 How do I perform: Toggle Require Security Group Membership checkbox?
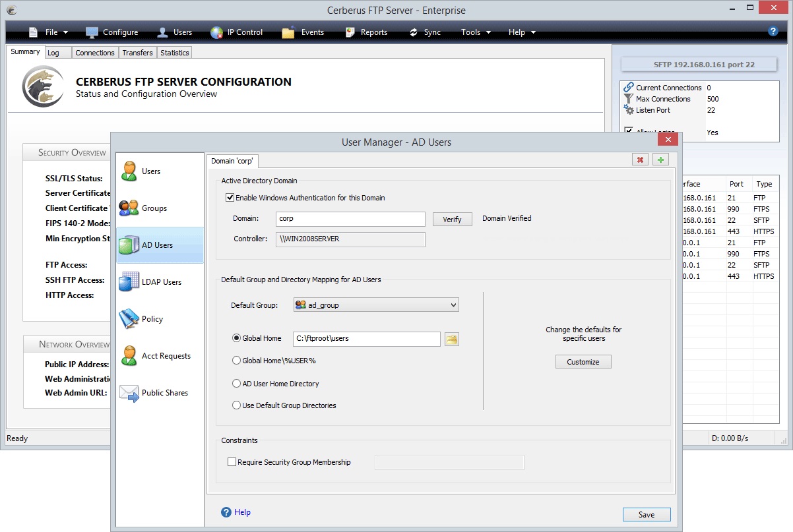click(x=232, y=462)
